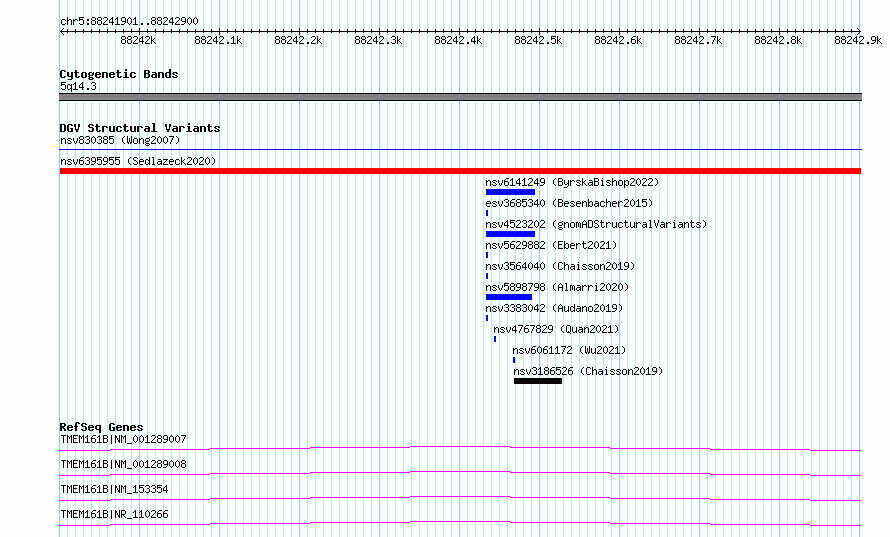Select the blue bar under nsv6141249
This screenshot has height=537, width=890.
(510, 192)
